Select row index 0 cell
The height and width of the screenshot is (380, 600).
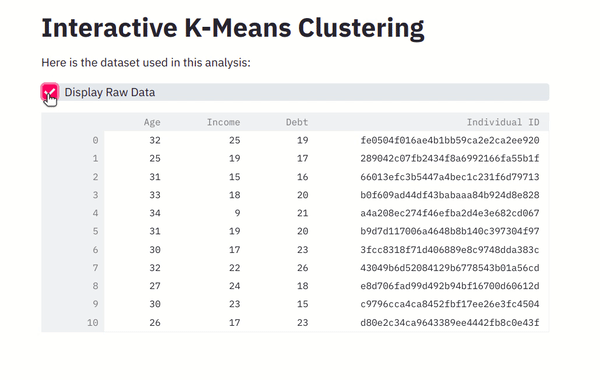pyautogui.click(x=73, y=140)
